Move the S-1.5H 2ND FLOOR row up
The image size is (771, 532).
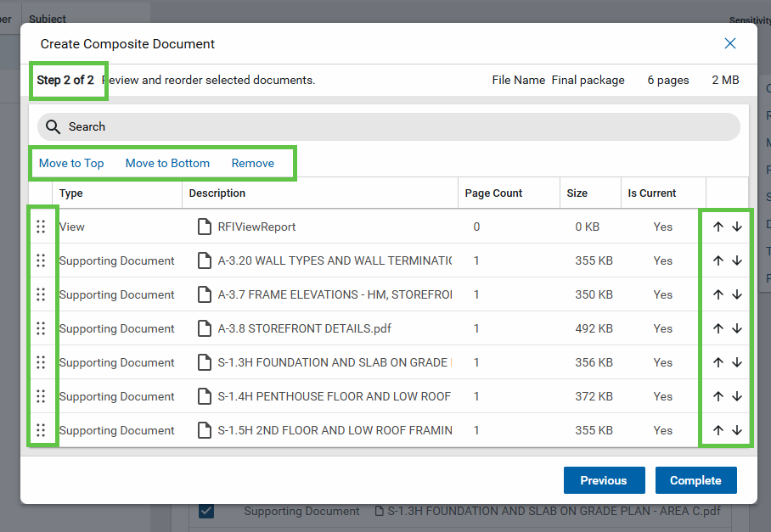pos(718,430)
